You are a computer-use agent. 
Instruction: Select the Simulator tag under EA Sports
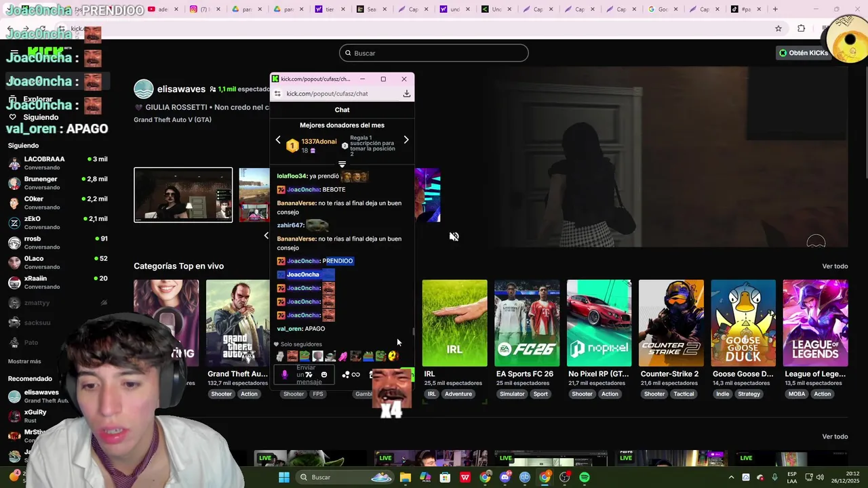point(512,394)
